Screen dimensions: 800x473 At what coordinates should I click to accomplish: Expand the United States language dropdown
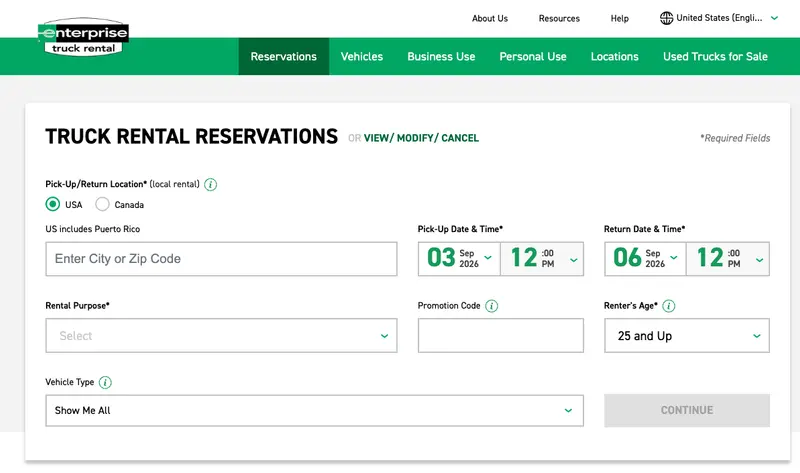pyautogui.click(x=718, y=18)
